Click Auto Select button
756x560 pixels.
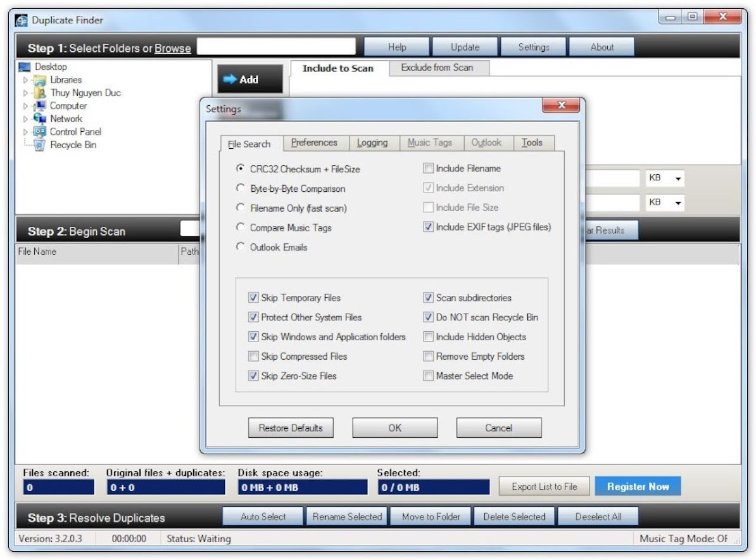point(263,516)
